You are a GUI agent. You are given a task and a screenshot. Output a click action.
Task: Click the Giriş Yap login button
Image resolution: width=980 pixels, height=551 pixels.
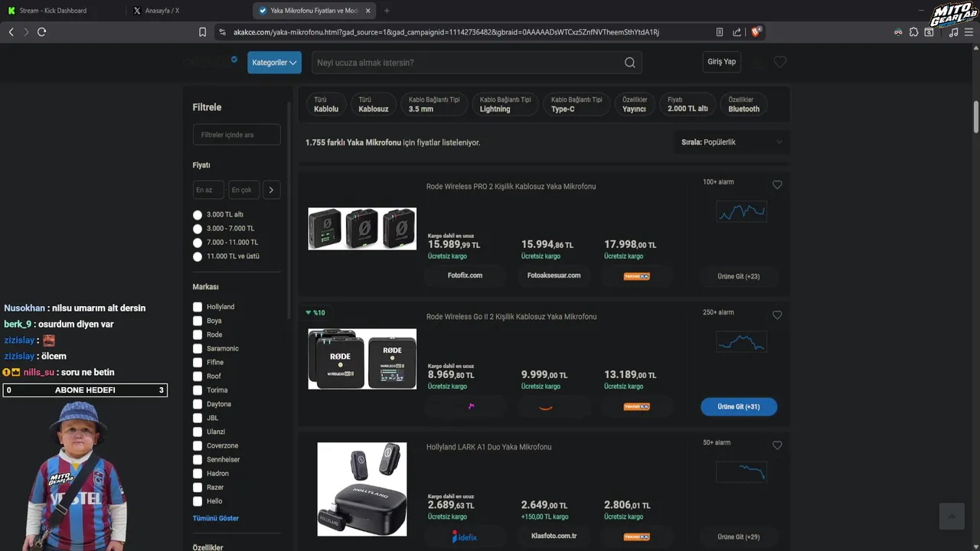click(x=721, y=62)
